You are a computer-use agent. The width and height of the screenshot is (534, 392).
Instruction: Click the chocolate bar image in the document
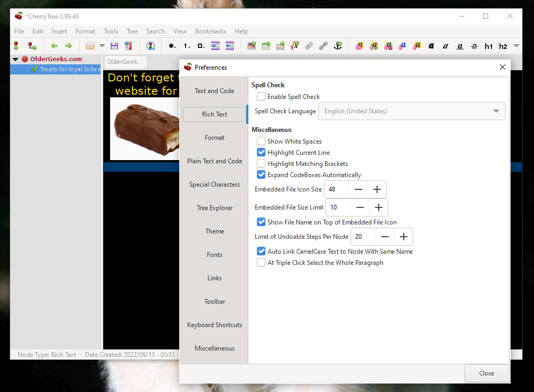coord(145,129)
